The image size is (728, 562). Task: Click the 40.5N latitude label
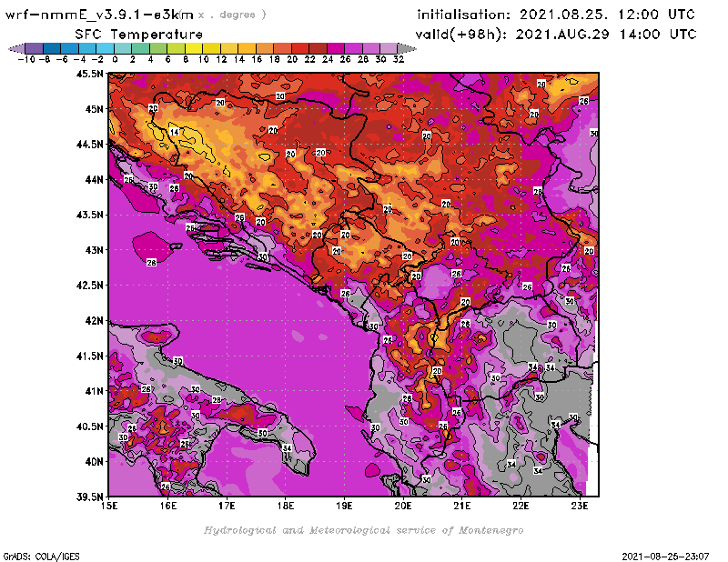(x=89, y=426)
